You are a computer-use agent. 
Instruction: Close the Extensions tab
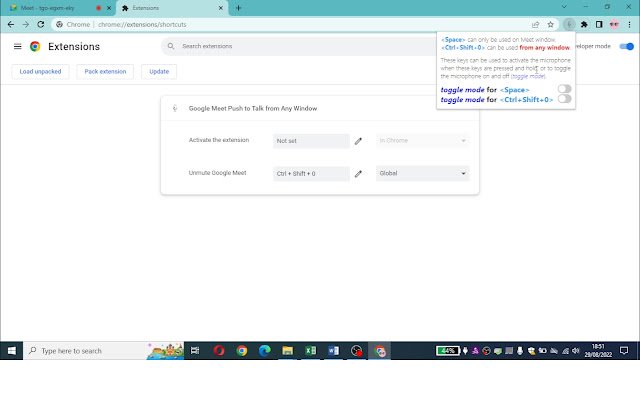[x=220, y=8]
